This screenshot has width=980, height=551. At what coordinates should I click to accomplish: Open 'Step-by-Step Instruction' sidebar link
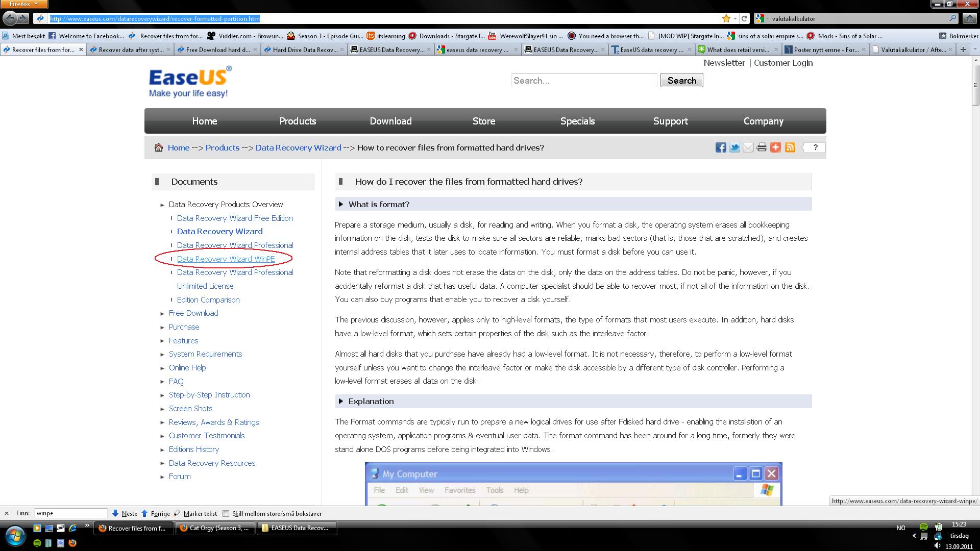209,394
